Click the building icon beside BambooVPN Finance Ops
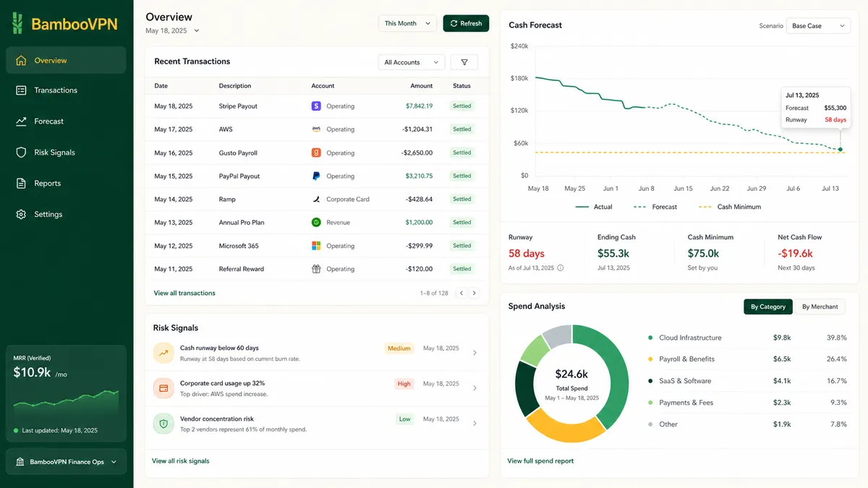The image size is (868, 488). pyautogui.click(x=20, y=462)
